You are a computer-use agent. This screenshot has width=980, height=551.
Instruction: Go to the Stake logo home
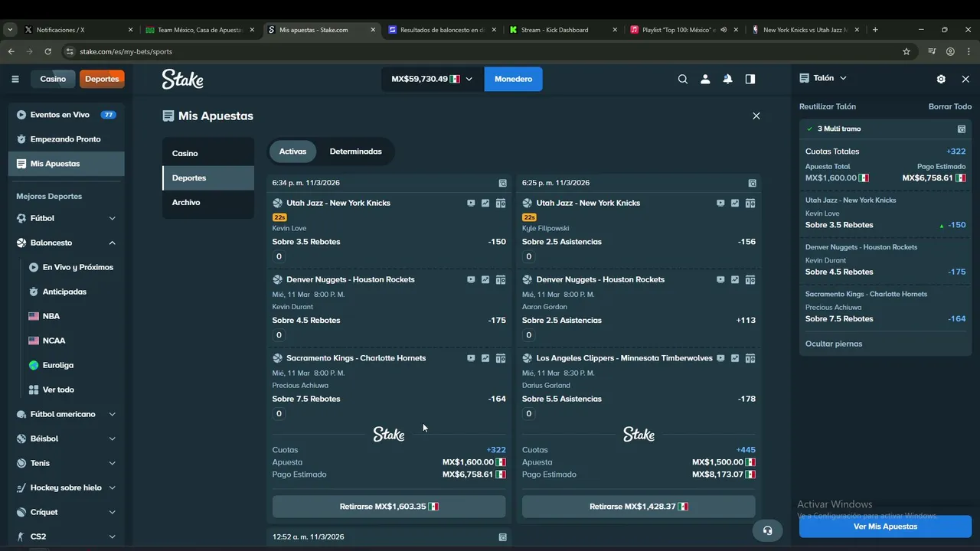click(x=182, y=79)
